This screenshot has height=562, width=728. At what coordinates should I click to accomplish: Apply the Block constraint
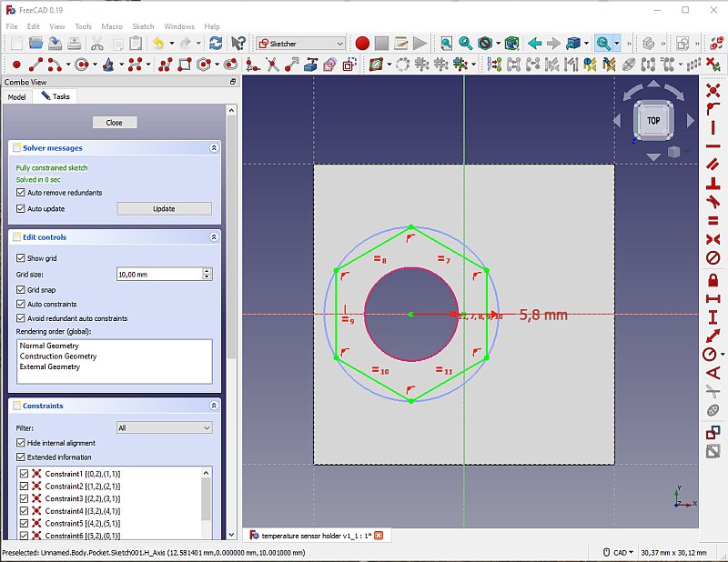pos(713,258)
